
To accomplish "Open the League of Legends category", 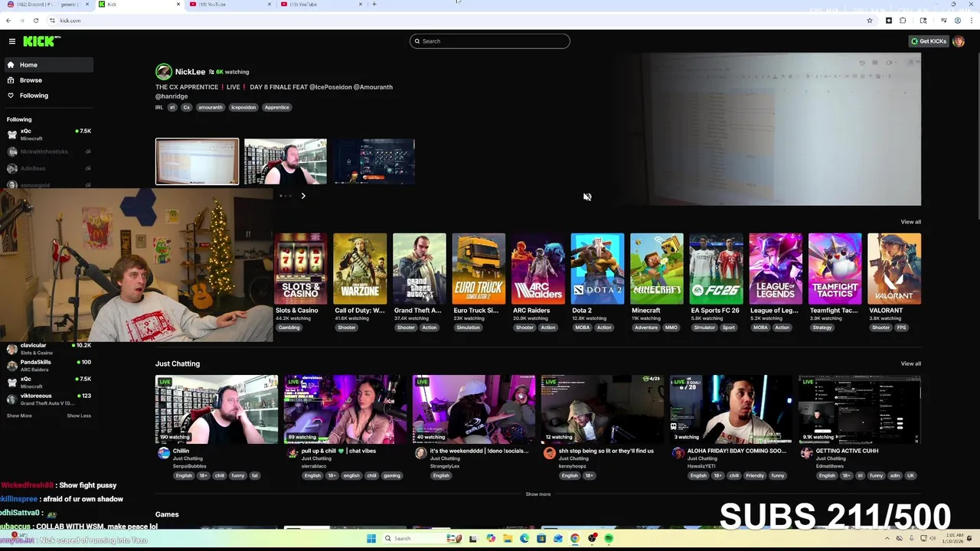I will (776, 269).
